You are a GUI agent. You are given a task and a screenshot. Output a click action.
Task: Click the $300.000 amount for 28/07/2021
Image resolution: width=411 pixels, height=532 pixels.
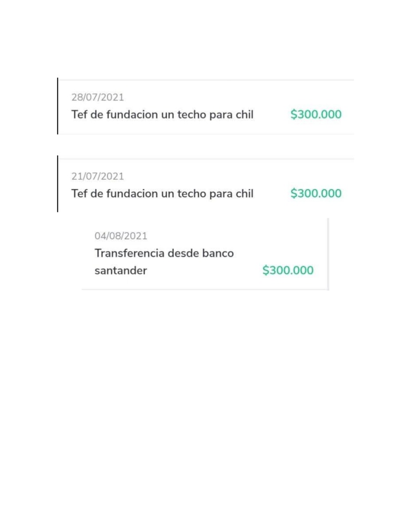[316, 114]
